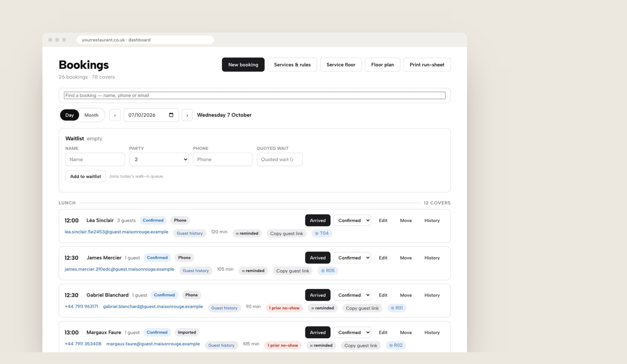Viewport: 627px width, 364px height.
Task: Open table R05 chip for James Mercier
Action: pos(328,271)
